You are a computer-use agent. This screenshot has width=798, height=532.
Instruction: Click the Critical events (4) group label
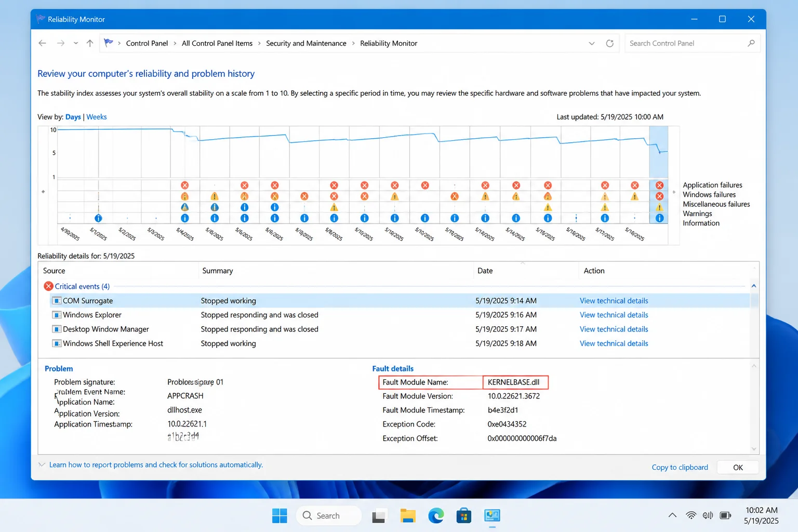[x=82, y=286]
